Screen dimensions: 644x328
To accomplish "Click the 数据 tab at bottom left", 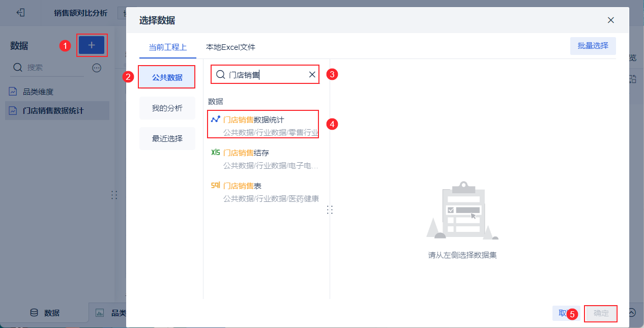I will pyautogui.click(x=45, y=313).
